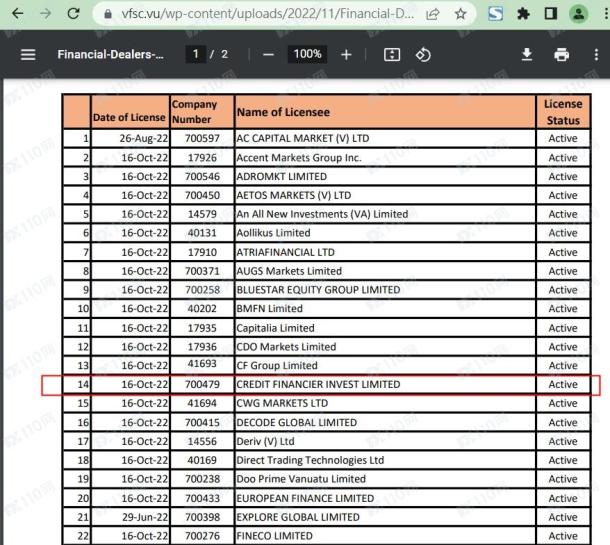Bookmark this page with the star

coord(460,14)
